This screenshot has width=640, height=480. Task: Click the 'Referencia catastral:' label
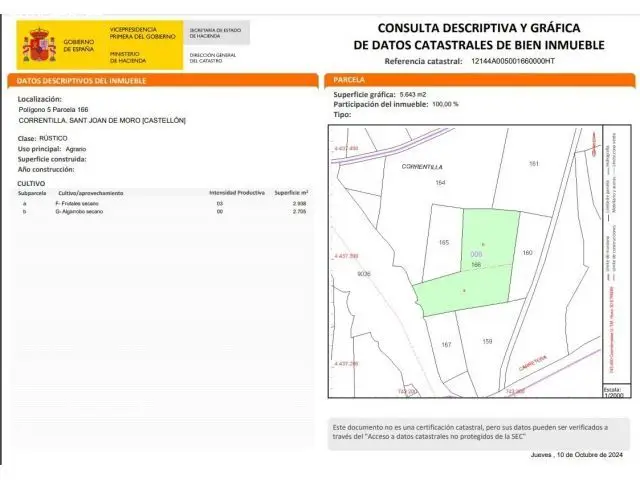(x=423, y=61)
